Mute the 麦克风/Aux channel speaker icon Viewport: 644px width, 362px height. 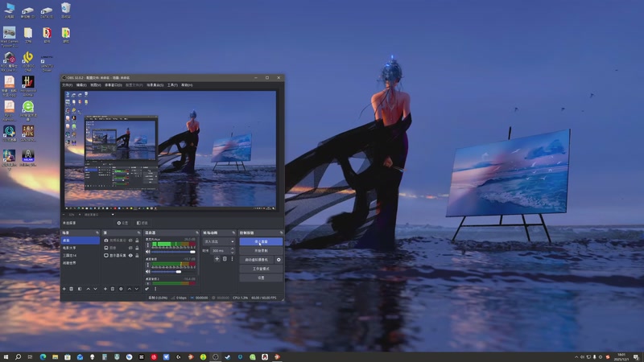(x=148, y=252)
